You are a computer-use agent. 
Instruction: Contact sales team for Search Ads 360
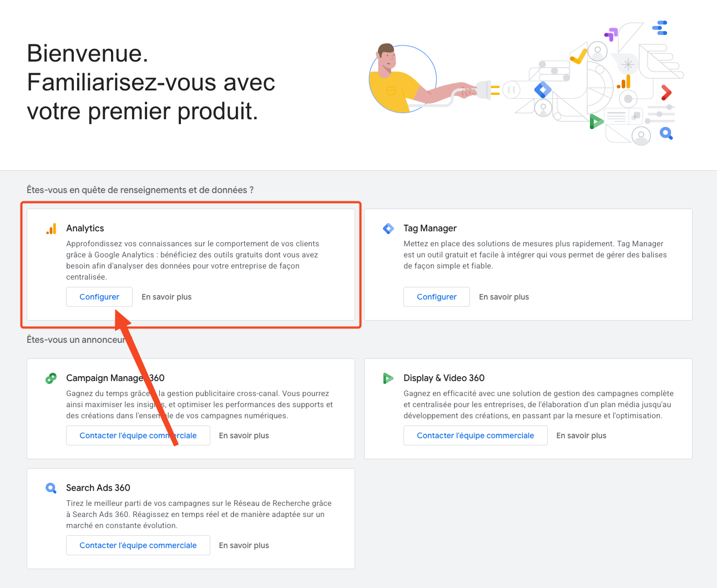[138, 545]
